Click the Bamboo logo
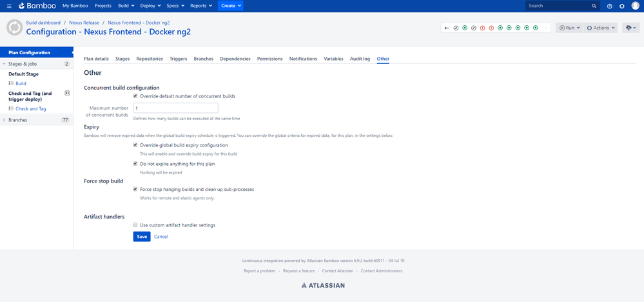The height and width of the screenshot is (302, 644). (x=37, y=6)
